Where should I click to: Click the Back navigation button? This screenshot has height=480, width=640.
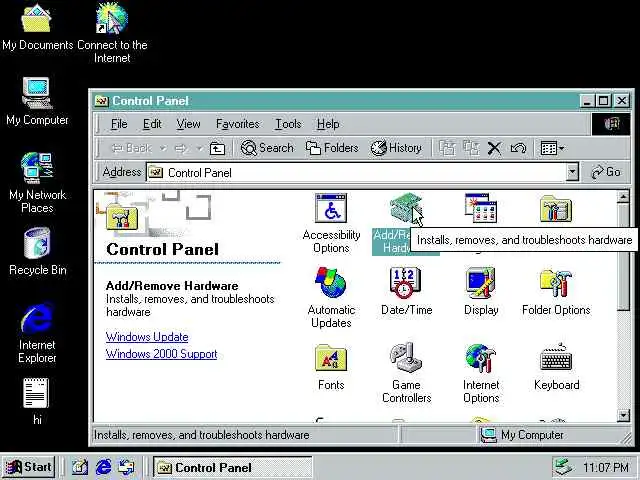tap(131, 148)
